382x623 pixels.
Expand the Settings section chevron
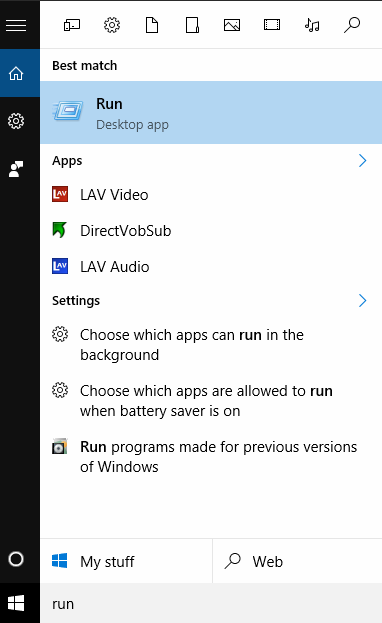click(x=362, y=300)
